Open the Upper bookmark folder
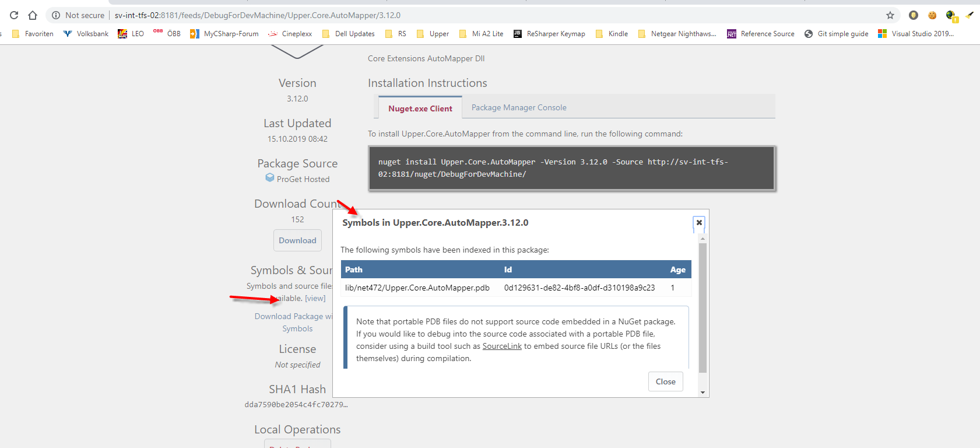This screenshot has height=448, width=980. coord(433,34)
